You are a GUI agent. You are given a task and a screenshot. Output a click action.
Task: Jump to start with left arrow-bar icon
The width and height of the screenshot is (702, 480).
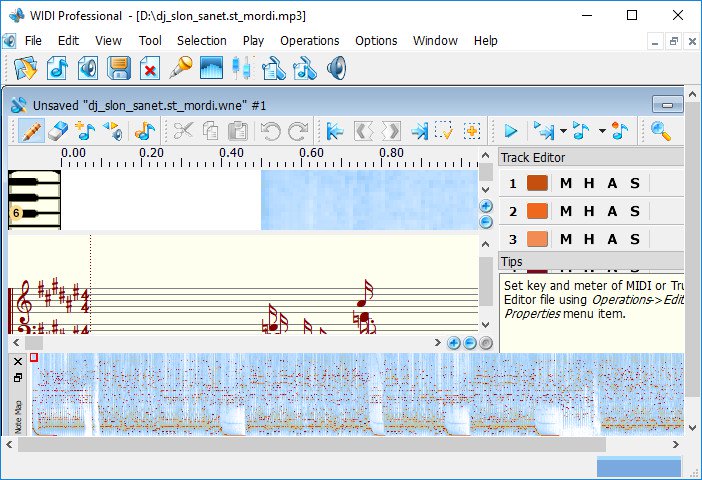point(334,131)
